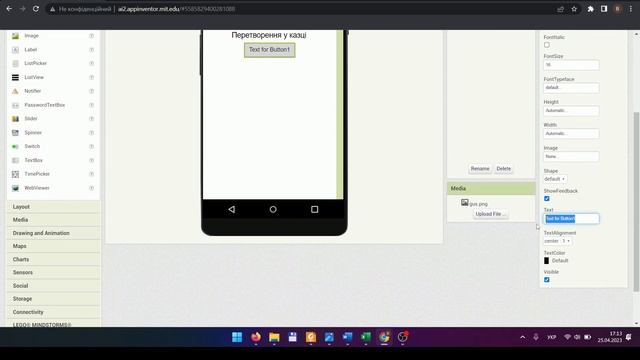This screenshot has width=640, height=360.
Task: Select the media file image icon
Action: click(x=464, y=202)
